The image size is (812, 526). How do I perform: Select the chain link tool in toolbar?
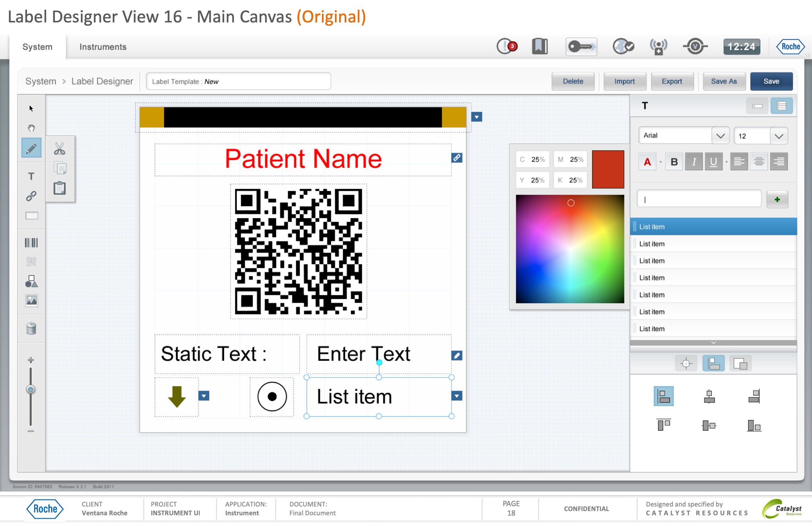tap(32, 196)
